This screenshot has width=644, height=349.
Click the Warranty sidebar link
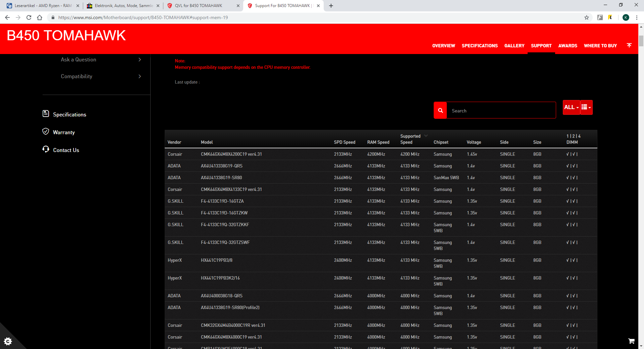click(64, 132)
